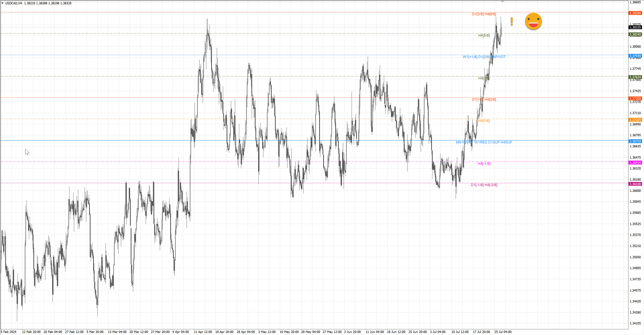Open the dropdown arrow beside USDCAD,H4
This screenshot has width=644, height=335.
coord(3,3)
